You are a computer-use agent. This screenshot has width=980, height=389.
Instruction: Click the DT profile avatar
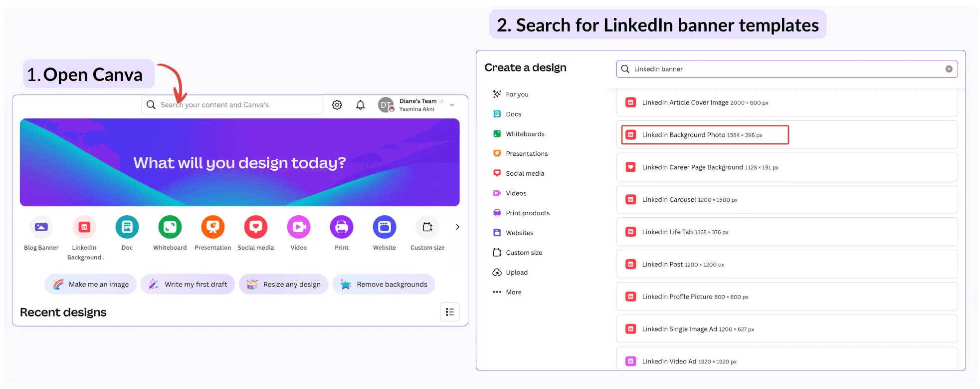tap(386, 105)
